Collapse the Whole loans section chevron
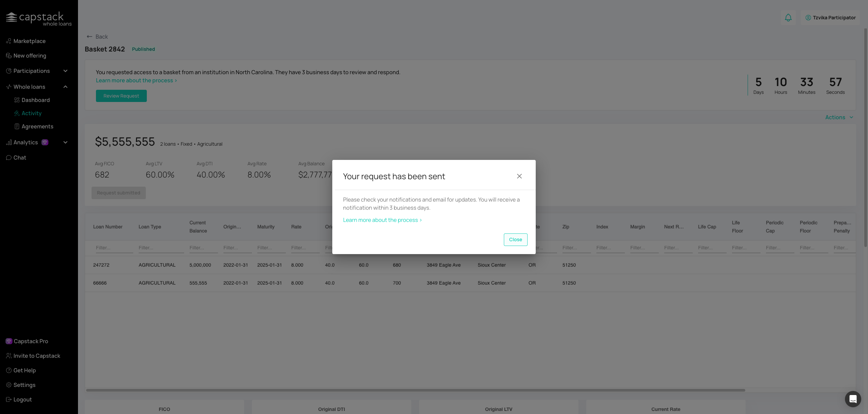The width and height of the screenshot is (868, 414). (x=65, y=87)
